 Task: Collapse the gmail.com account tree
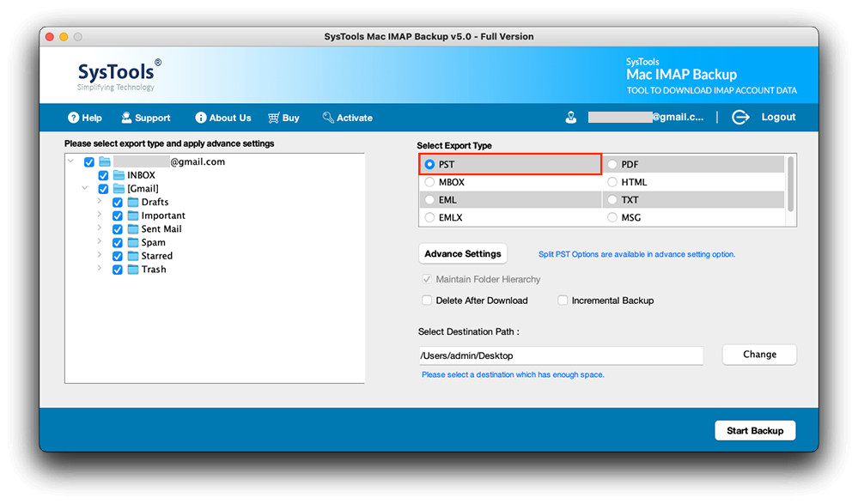70,161
